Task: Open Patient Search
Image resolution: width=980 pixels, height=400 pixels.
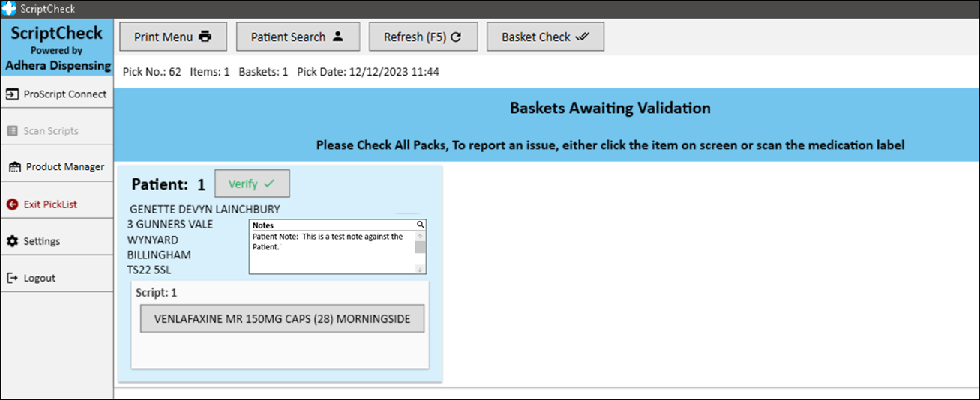Action: [x=298, y=37]
